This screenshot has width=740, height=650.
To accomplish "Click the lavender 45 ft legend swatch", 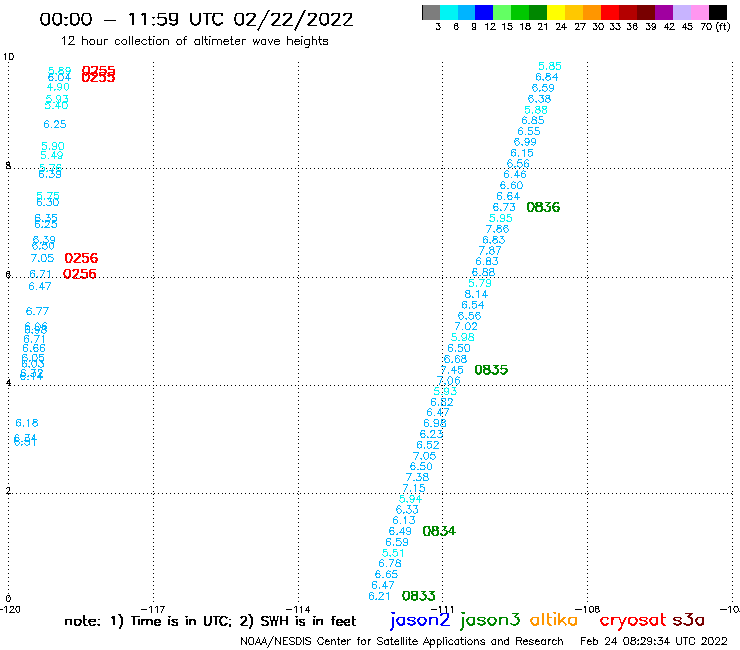I will coord(681,12).
